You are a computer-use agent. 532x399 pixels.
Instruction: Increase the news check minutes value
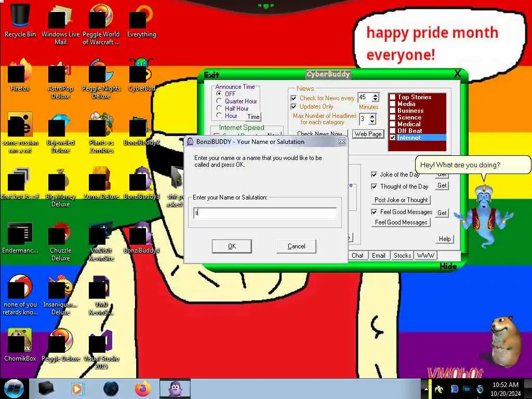375,95
